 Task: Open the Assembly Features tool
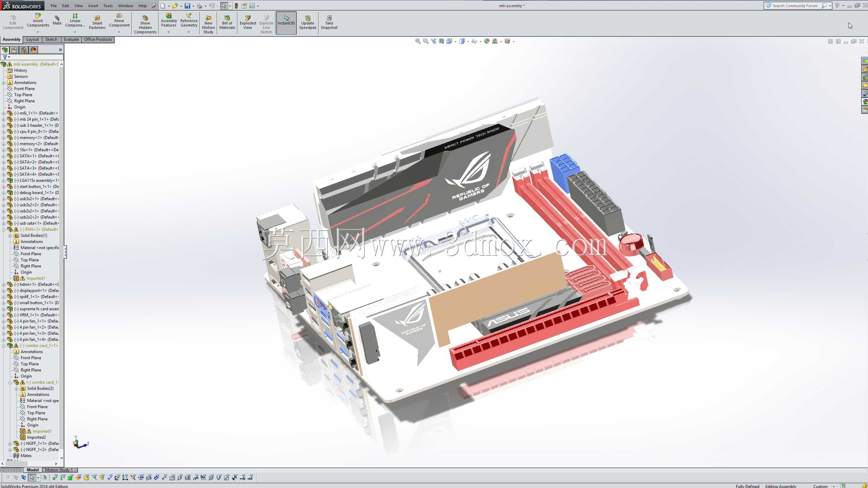point(169,20)
